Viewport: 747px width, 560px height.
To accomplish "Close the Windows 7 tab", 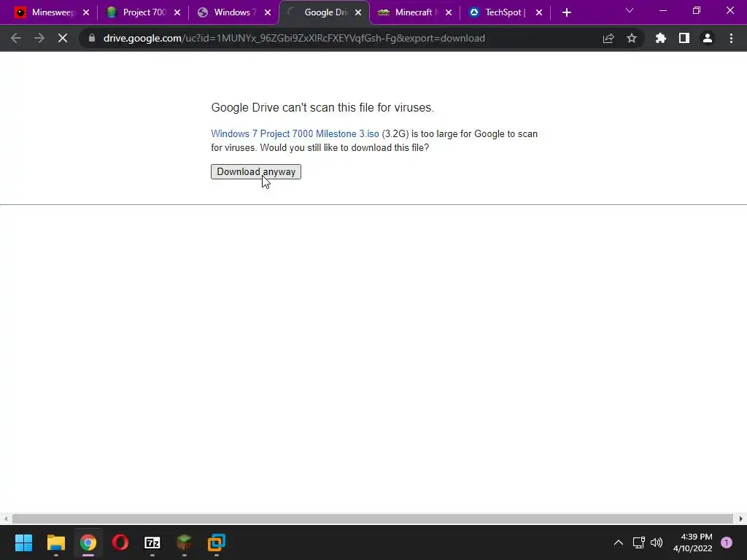I will 267,12.
